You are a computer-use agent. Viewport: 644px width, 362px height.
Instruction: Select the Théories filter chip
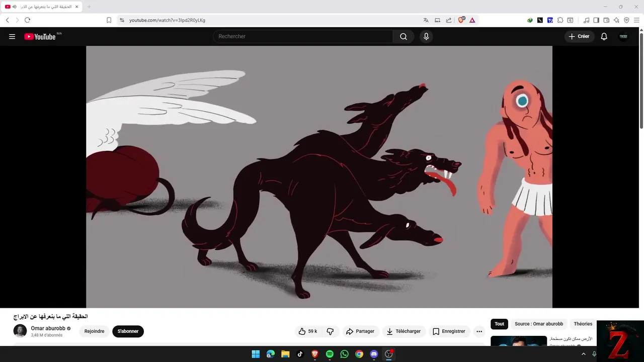pyautogui.click(x=583, y=324)
